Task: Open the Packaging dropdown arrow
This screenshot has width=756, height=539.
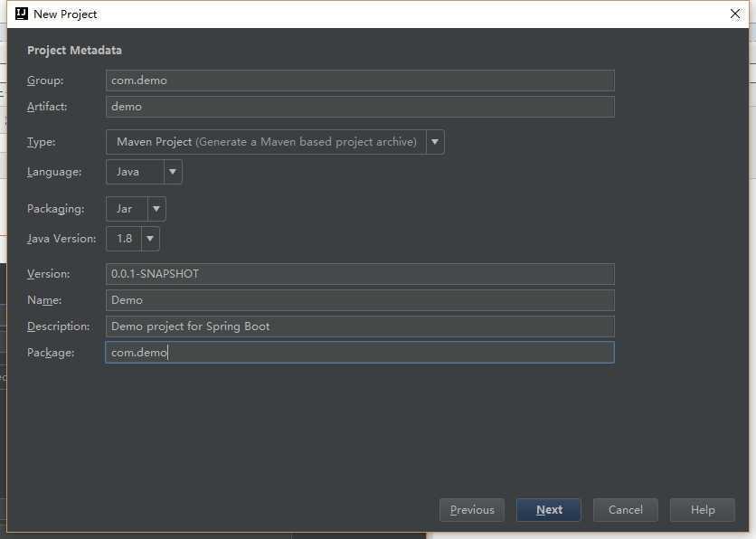Action: pyautogui.click(x=157, y=209)
